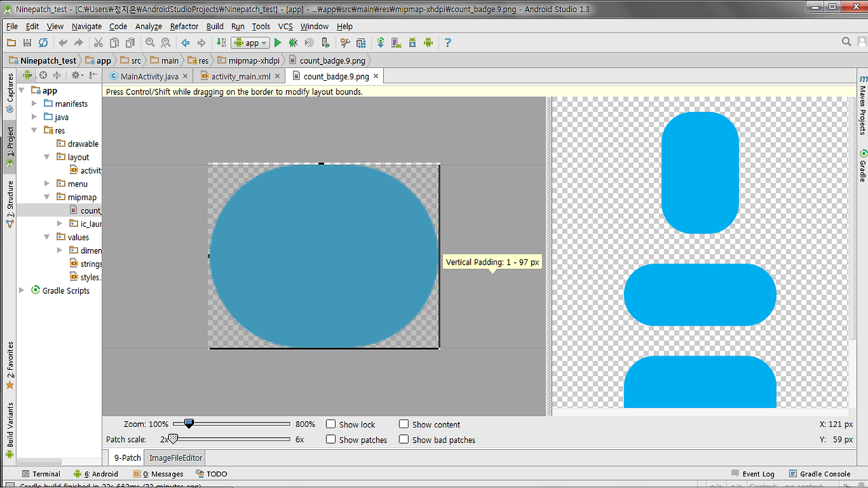Screen dimensions: 868x488
Task: Start debugging with the bug icon
Action: click(x=293, y=43)
